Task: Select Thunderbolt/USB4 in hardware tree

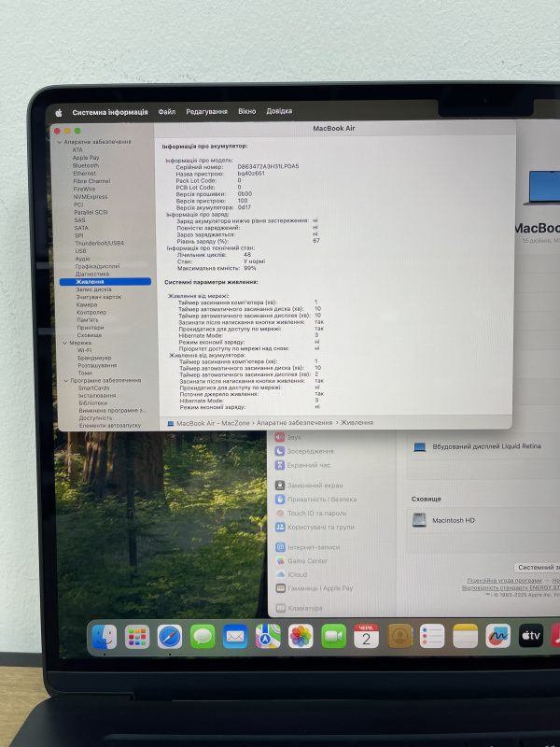Action: coord(99,244)
